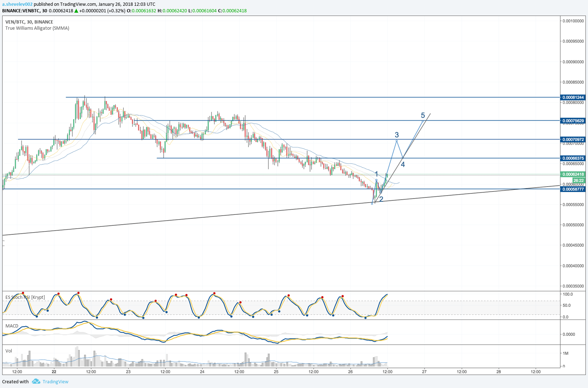
Task: Click the wave label 2 on chart
Action: 381,199
